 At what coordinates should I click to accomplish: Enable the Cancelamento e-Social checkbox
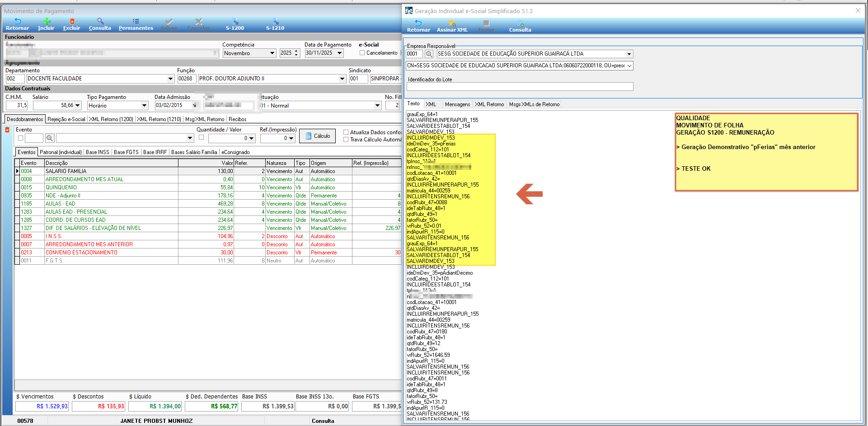[x=362, y=53]
